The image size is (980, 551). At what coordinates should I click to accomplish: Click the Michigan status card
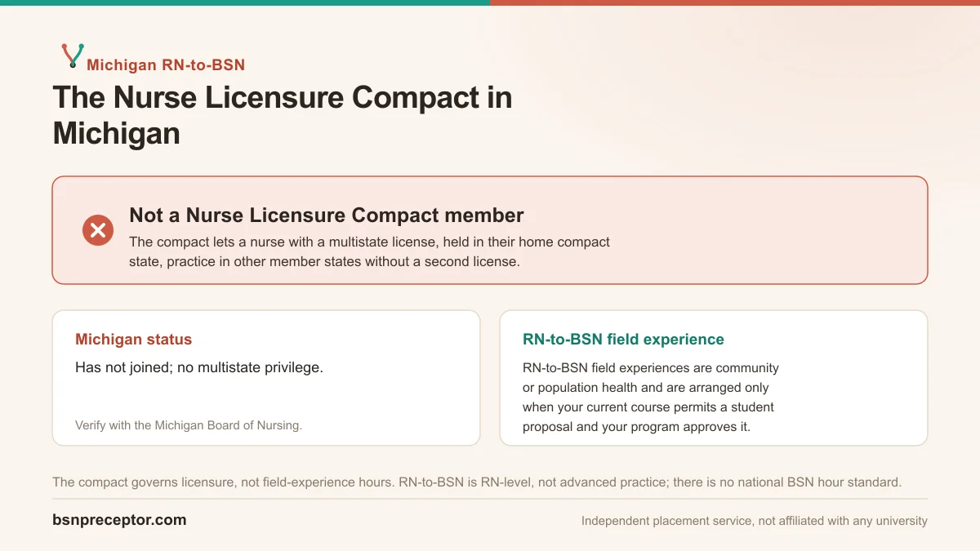266,378
